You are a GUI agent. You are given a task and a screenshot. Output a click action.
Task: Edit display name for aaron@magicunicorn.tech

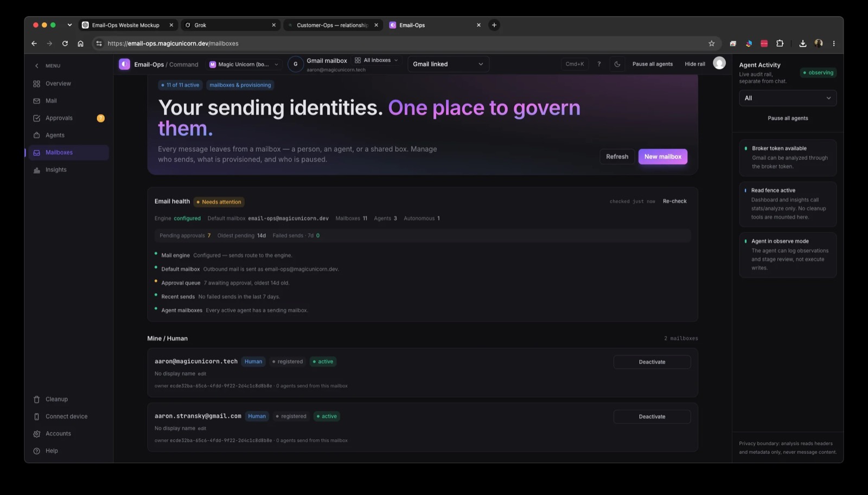[202, 374]
